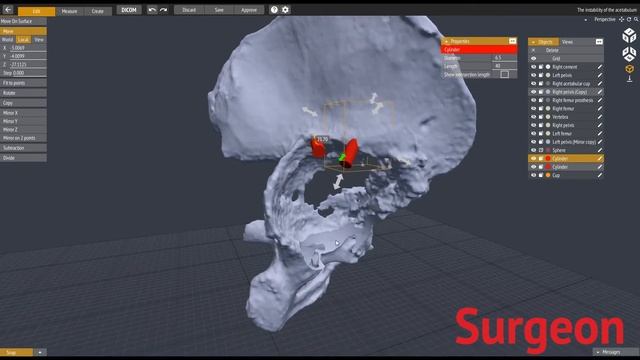
Task: Click the orange wireframe cube icon
Action: click(x=629, y=69)
